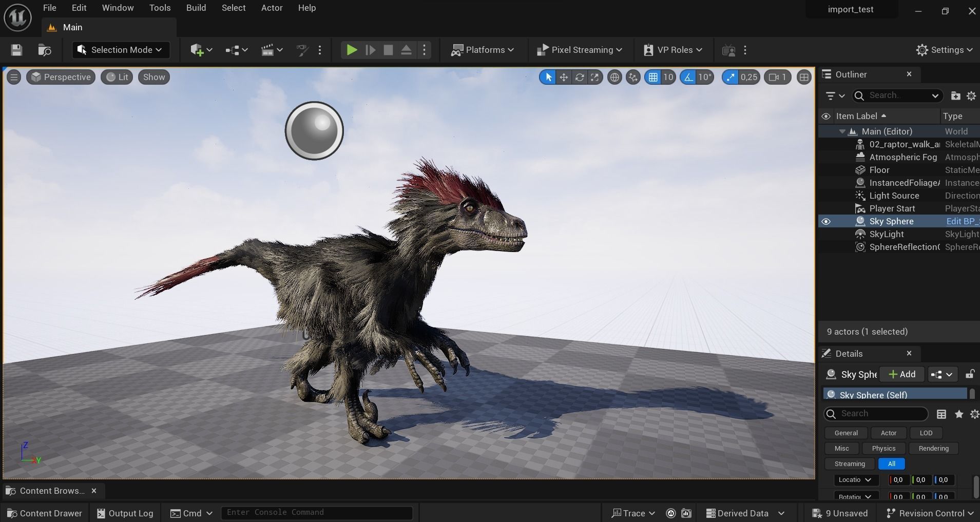Toggle the Details panel lock icon

click(970, 374)
